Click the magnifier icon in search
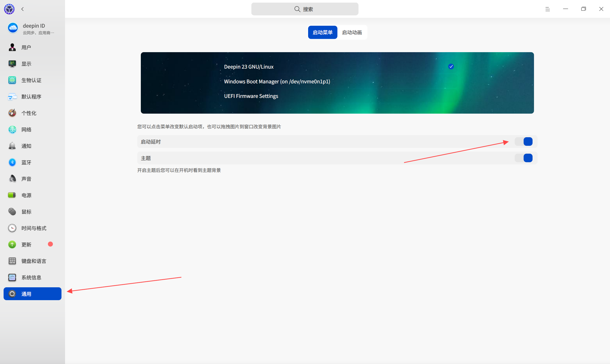Viewport: 610px width, 364px height. coord(297,9)
